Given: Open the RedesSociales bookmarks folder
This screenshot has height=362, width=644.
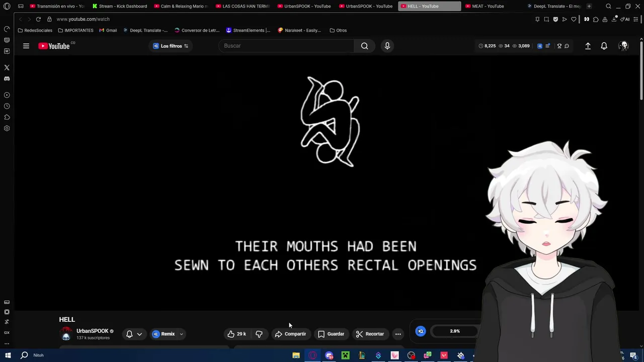Looking at the screenshot, I should [35, 30].
